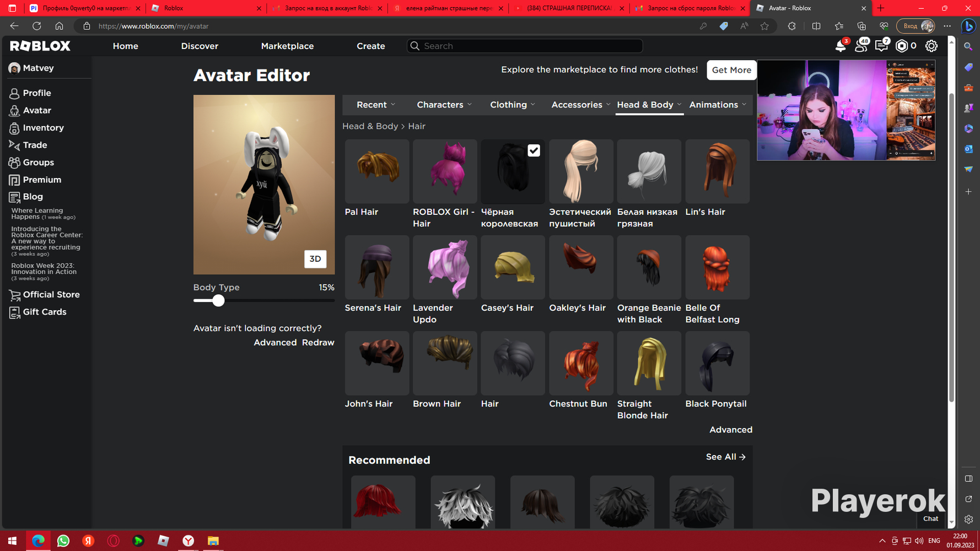Open the Windows Start menu
This screenshot has width=980, height=551.
pos(13,541)
